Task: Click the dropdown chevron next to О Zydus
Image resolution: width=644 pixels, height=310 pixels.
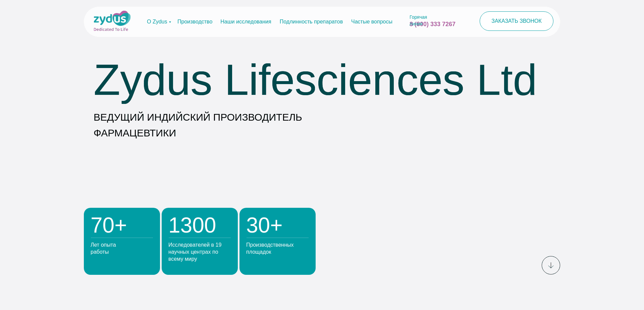Action: [170, 22]
